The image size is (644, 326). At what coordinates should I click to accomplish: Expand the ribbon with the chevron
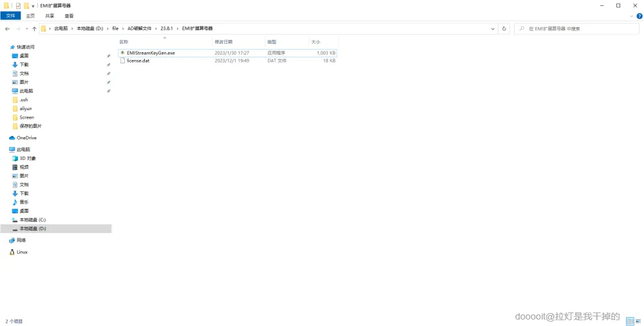pyautogui.click(x=631, y=16)
